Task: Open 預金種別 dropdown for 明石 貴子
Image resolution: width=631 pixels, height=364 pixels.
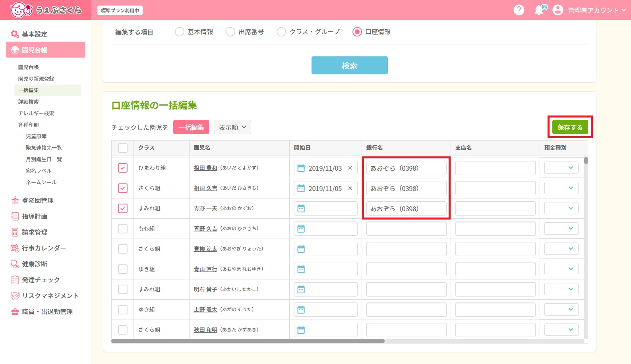Action: (x=561, y=289)
